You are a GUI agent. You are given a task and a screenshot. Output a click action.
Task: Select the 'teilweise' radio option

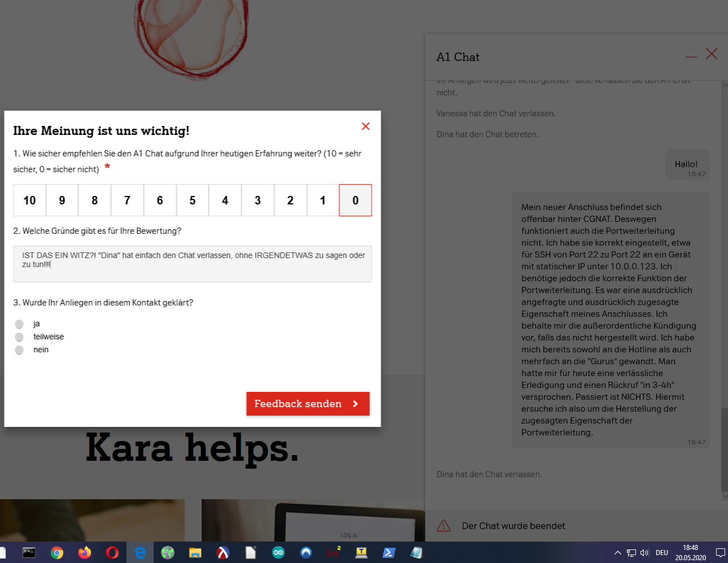pyautogui.click(x=19, y=337)
